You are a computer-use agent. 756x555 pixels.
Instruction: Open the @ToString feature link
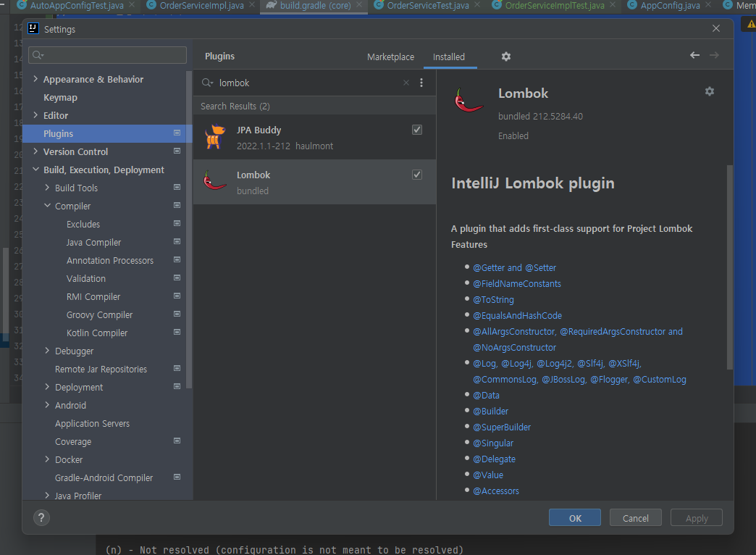493,299
